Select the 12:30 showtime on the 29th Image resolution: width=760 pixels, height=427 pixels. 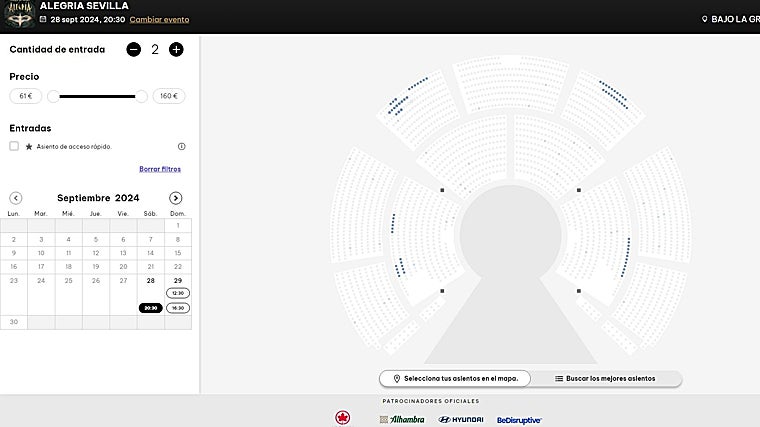click(x=177, y=293)
